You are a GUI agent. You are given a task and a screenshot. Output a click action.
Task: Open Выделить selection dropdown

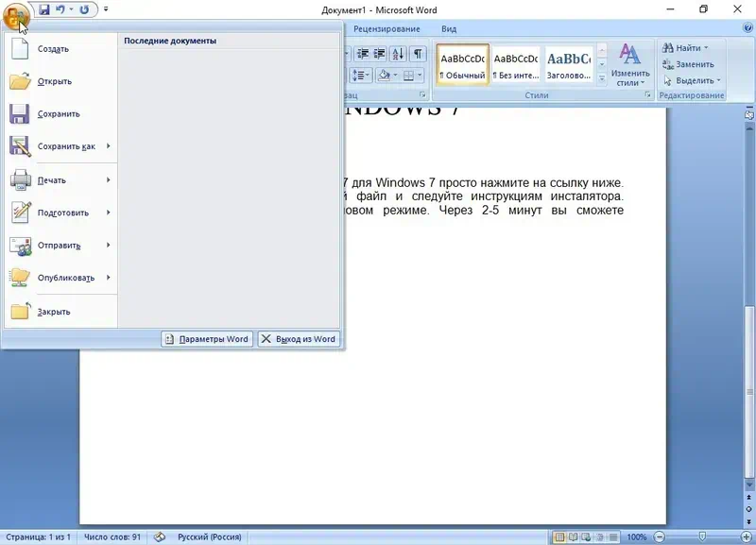pos(691,80)
